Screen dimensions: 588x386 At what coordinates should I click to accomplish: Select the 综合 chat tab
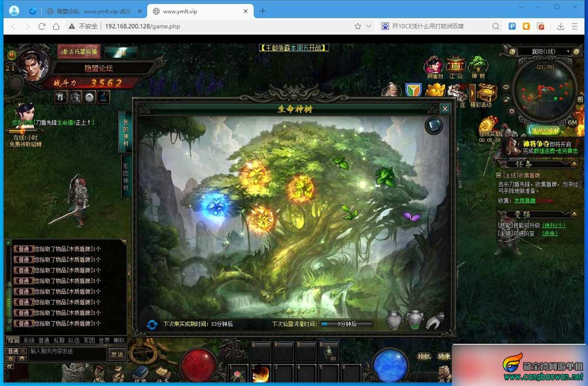click(14, 340)
